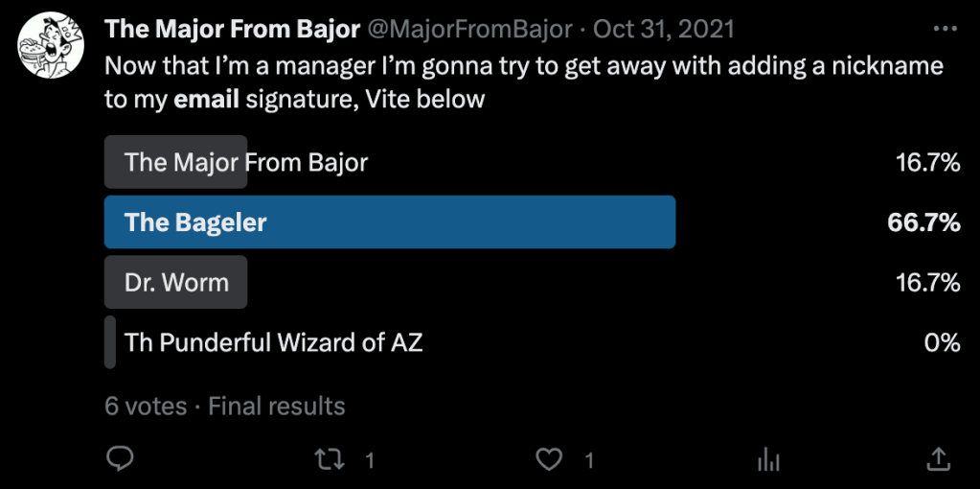Click the reply speech bubble icon
This screenshot has height=489, width=980.
click(x=119, y=459)
